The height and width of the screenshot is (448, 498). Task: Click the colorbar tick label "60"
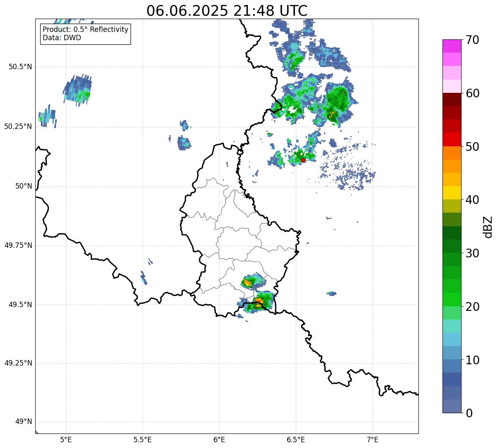472,94
